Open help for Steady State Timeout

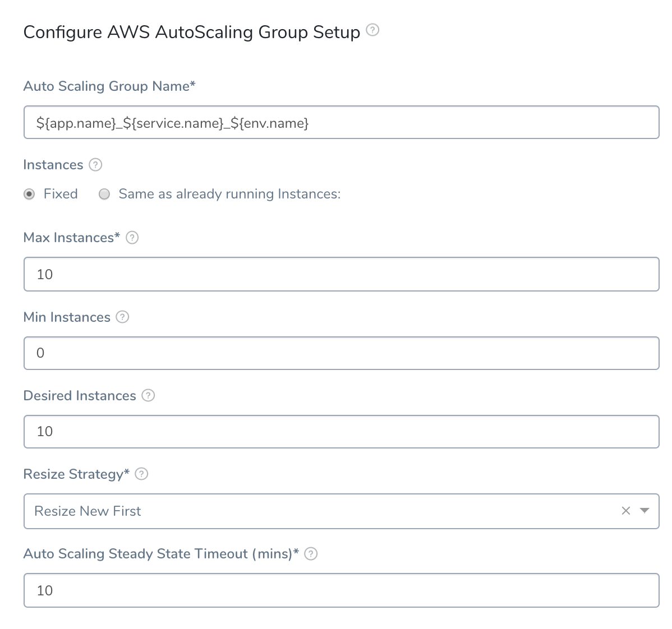pyautogui.click(x=311, y=554)
